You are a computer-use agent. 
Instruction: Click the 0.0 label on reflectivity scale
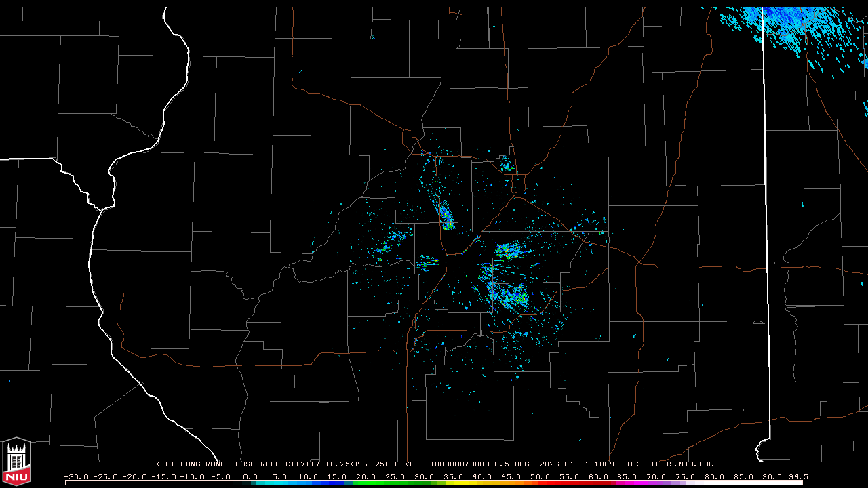[250, 476]
